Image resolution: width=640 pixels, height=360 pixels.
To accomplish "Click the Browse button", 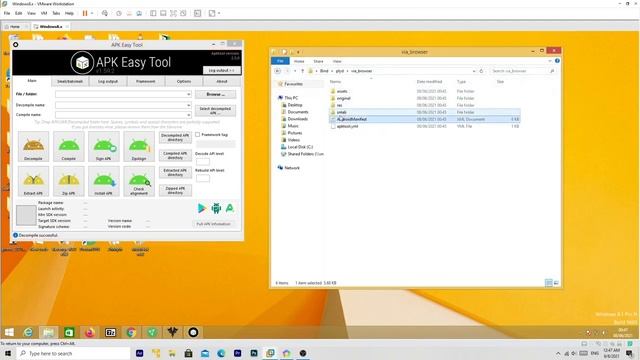I will click(216, 94).
